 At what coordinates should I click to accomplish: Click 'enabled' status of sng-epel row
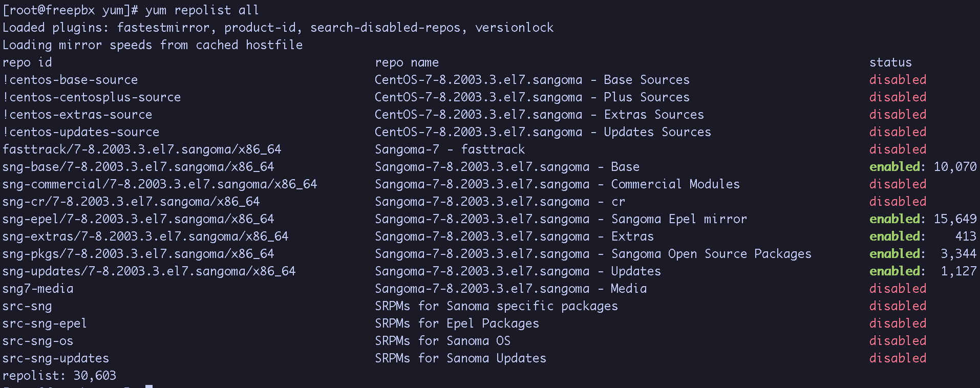894,219
